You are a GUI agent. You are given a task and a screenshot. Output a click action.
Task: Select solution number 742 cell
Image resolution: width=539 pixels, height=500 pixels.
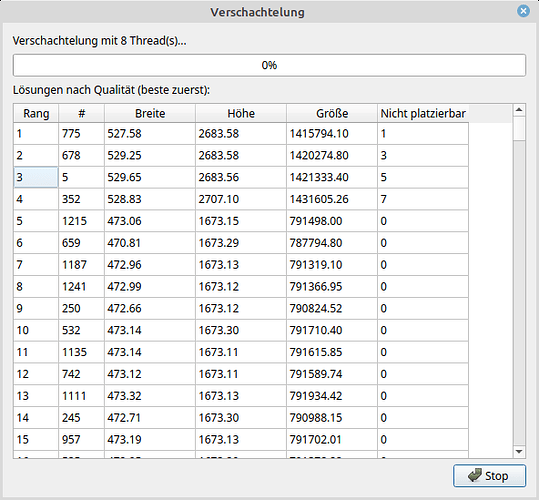[x=81, y=374]
